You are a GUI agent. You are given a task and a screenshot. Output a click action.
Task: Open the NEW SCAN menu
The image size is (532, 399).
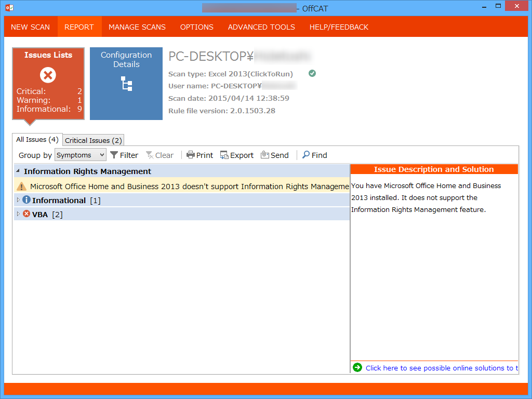click(30, 27)
